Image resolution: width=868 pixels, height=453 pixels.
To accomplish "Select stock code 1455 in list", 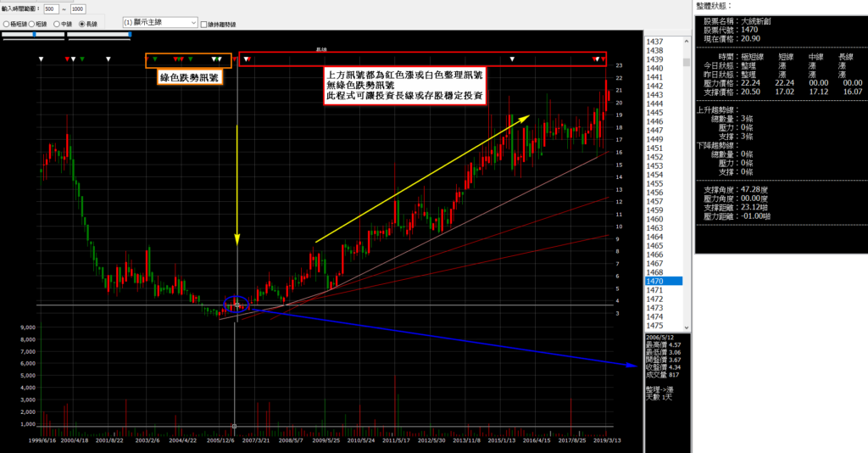I will click(x=663, y=183).
